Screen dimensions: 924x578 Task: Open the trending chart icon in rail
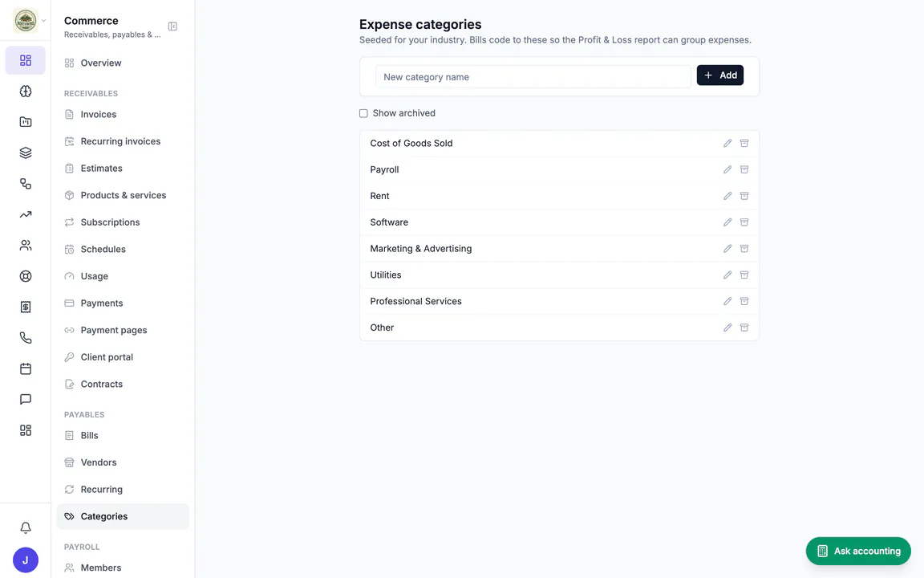(26, 214)
